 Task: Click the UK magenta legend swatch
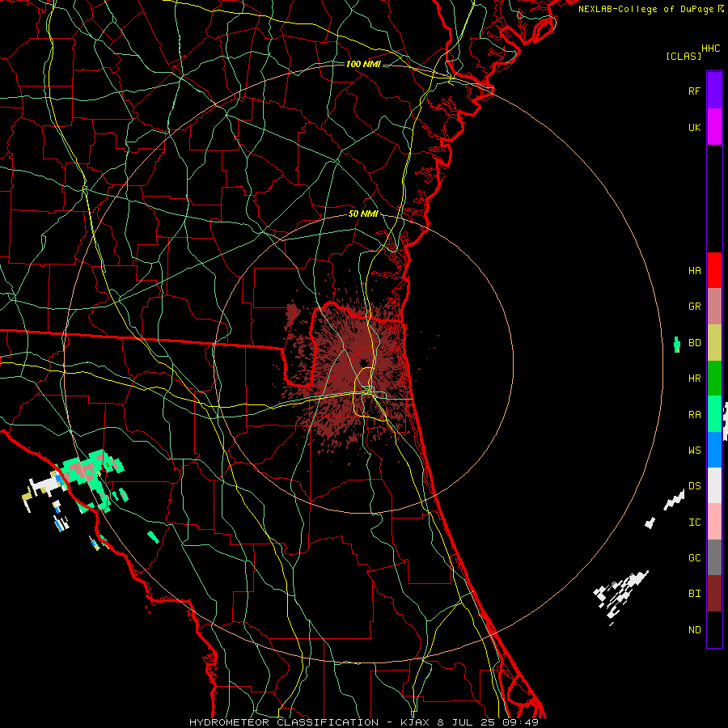(714, 127)
